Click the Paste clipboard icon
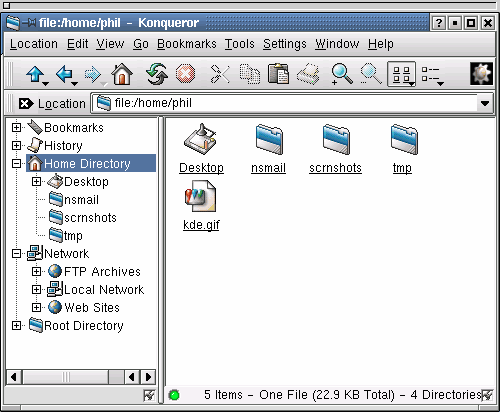Image resolution: width=500 pixels, height=412 pixels. (x=278, y=74)
